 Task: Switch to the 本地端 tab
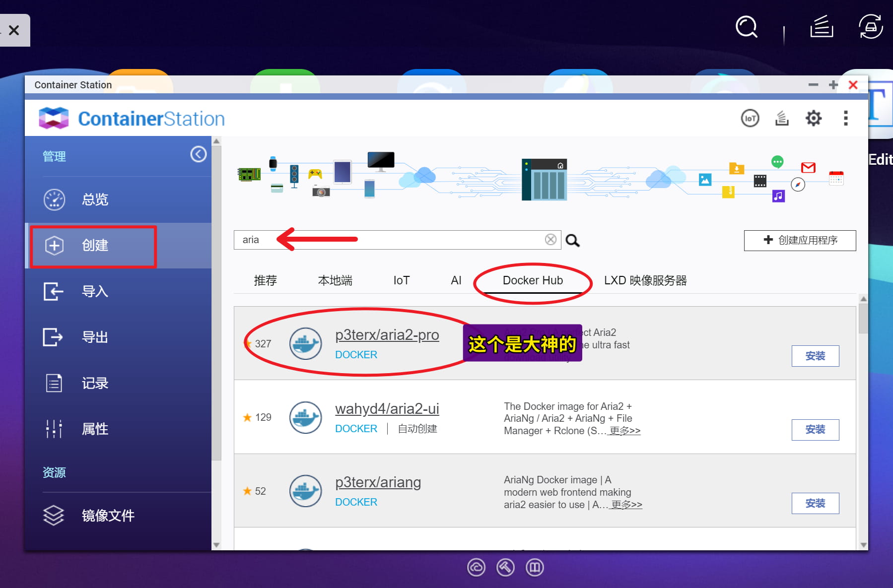335,280
